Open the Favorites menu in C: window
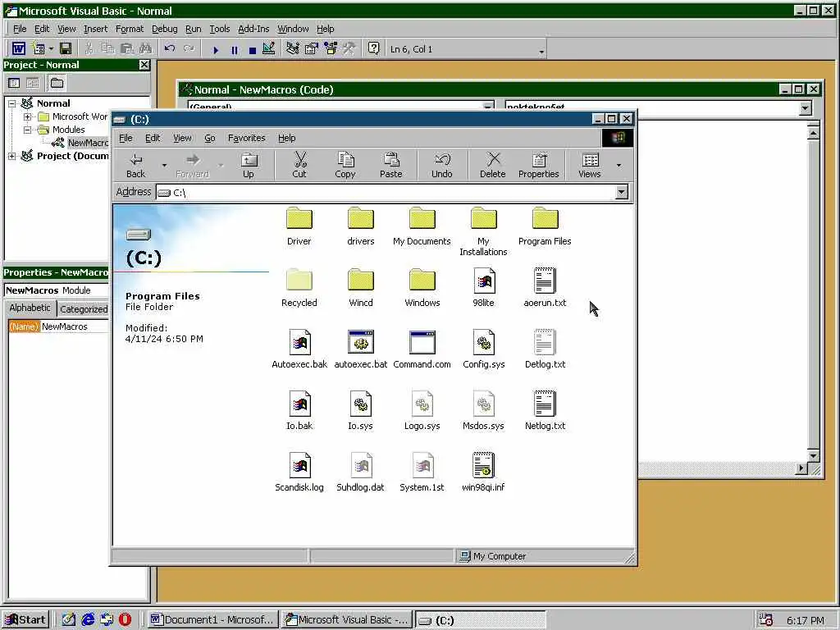Screen dimensions: 840x630 point(246,138)
